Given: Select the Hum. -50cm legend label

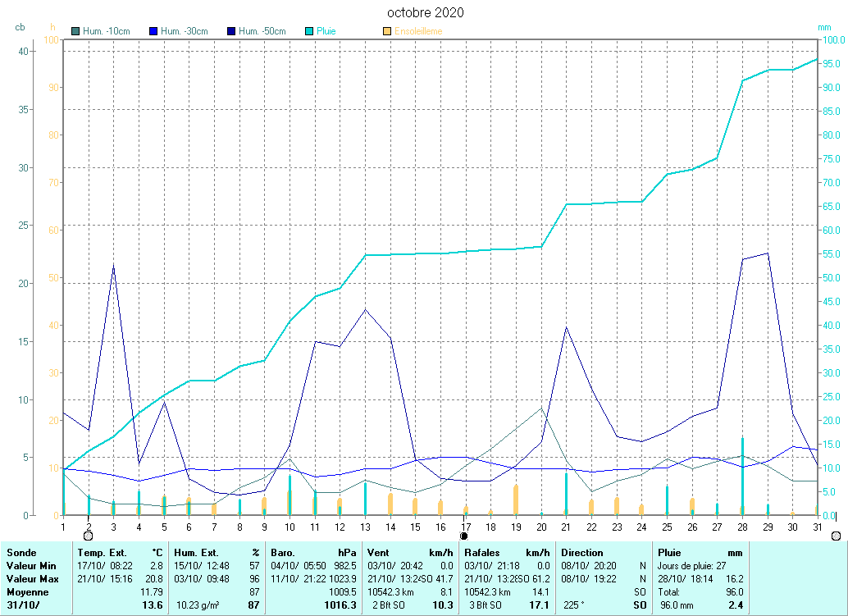Looking at the screenshot, I should coord(262,32).
